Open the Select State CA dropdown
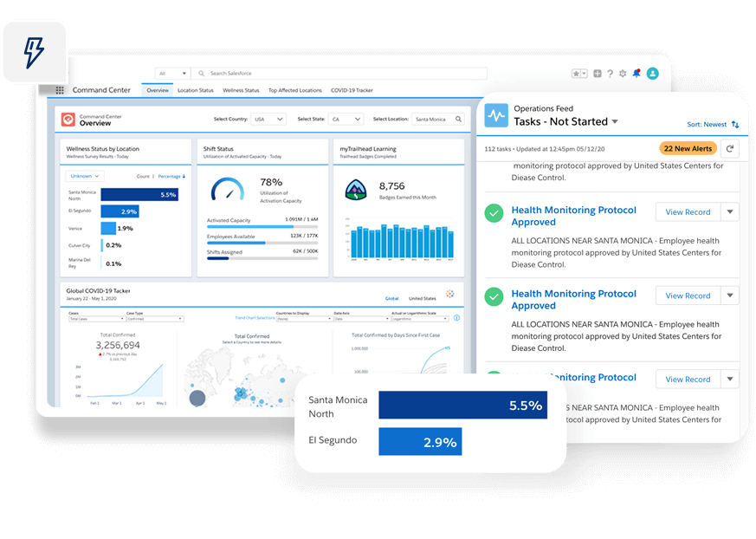Screen dimensions: 756x539 pyautogui.click(x=346, y=120)
